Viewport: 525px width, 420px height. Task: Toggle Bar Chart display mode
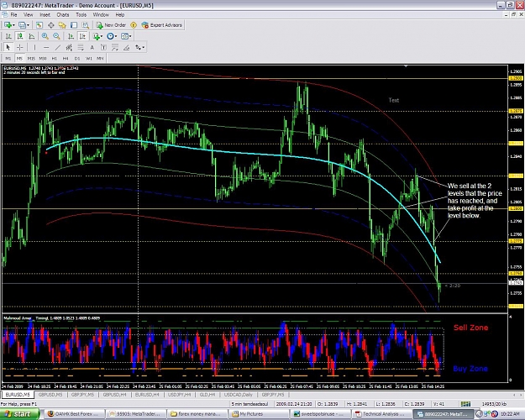[8, 36]
